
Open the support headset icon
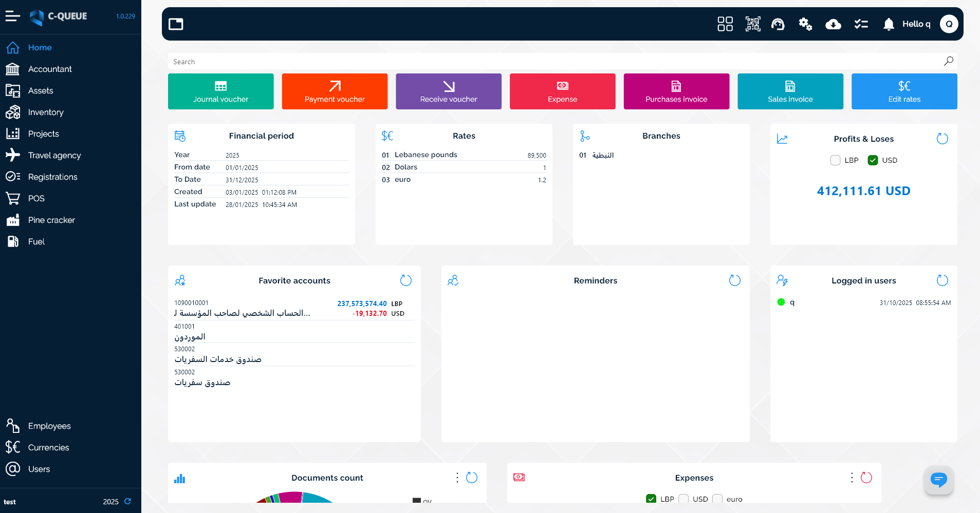click(778, 24)
